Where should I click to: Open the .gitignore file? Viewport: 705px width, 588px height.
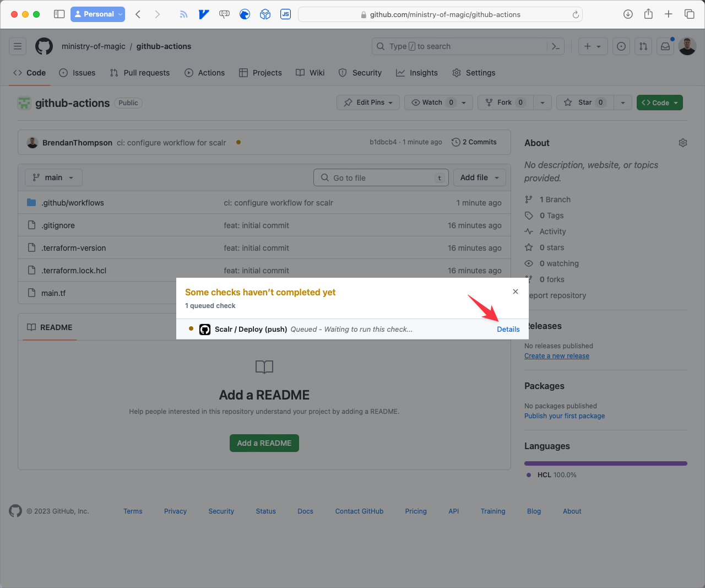point(58,225)
